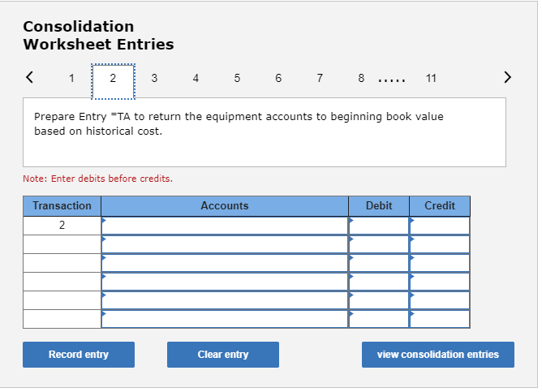Select entry tab 2
Screen dimensions: 542x392
[x=113, y=82]
